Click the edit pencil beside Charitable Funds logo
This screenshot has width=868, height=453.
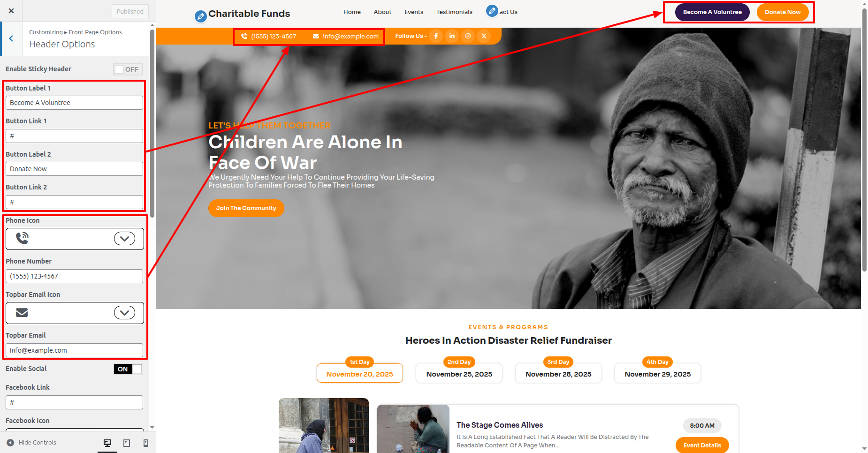click(200, 16)
